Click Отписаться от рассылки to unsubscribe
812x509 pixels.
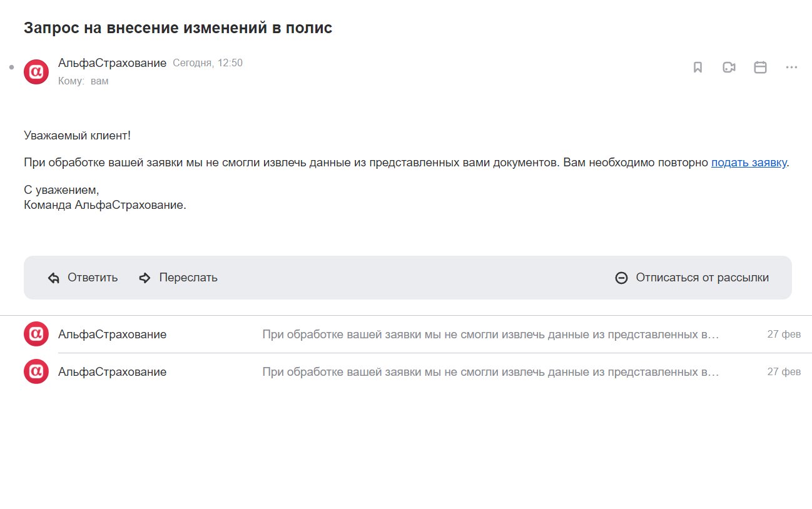click(702, 278)
